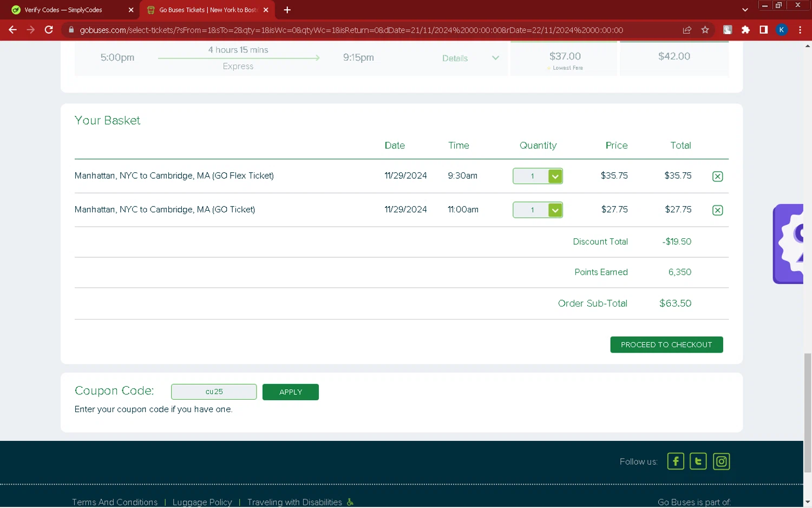
Task: Open the Chrome profile K avatar
Action: (782, 30)
